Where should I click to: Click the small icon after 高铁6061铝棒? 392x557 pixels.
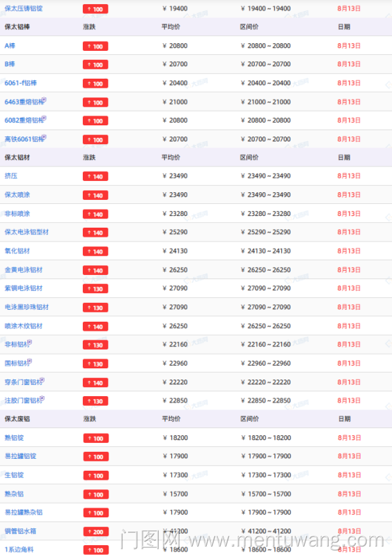coord(44,136)
